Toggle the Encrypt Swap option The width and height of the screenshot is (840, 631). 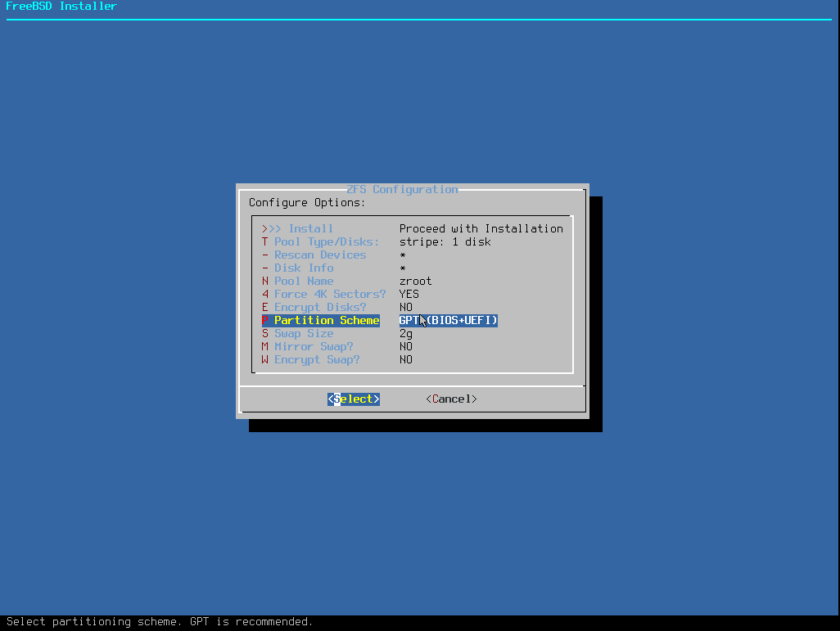click(317, 359)
